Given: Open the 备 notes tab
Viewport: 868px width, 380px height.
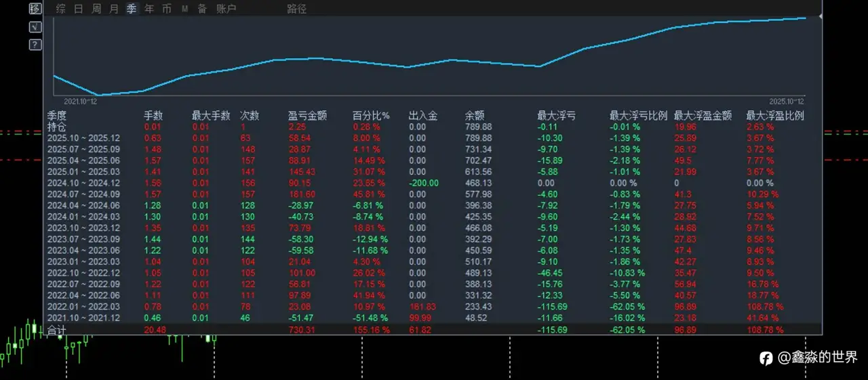Looking at the screenshot, I should (x=202, y=9).
